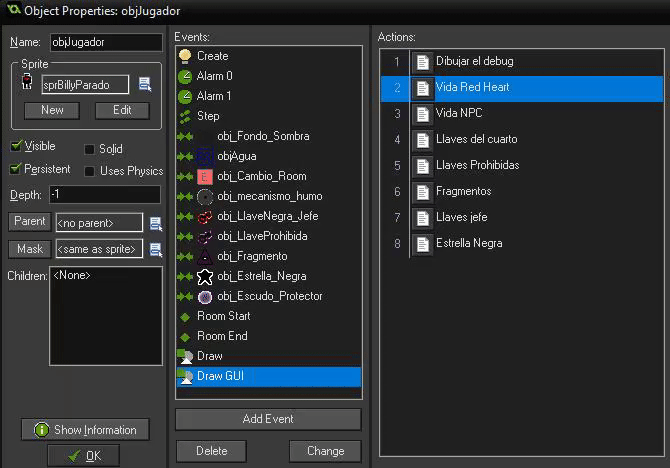The image size is (670, 468).
Task: Click the obj_LlaveNegra_Jefe key sprite icon
Action: tap(205, 217)
